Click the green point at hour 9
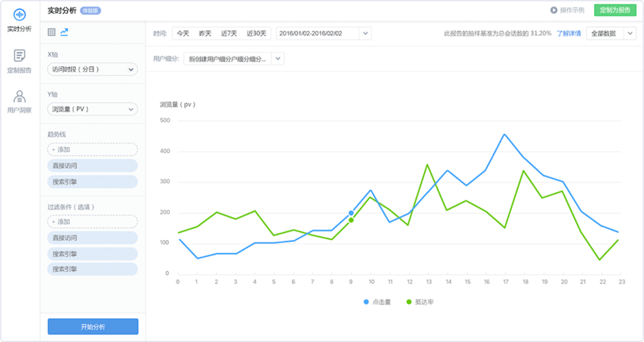Viewport: 644px width, 342px height. click(351, 220)
